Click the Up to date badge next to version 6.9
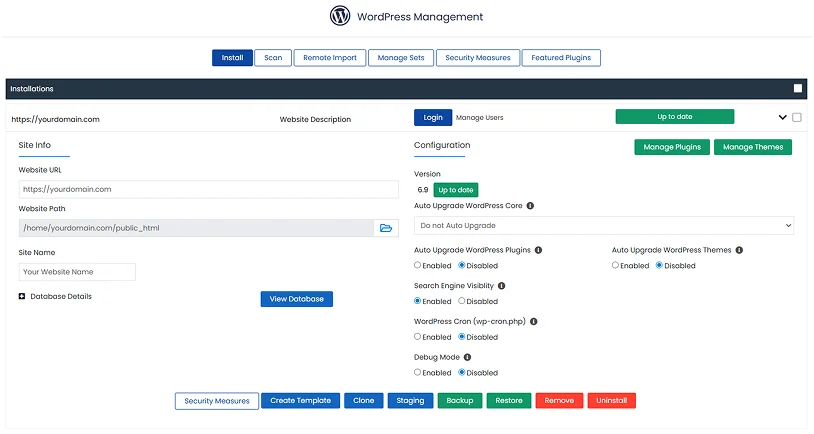 coord(456,190)
